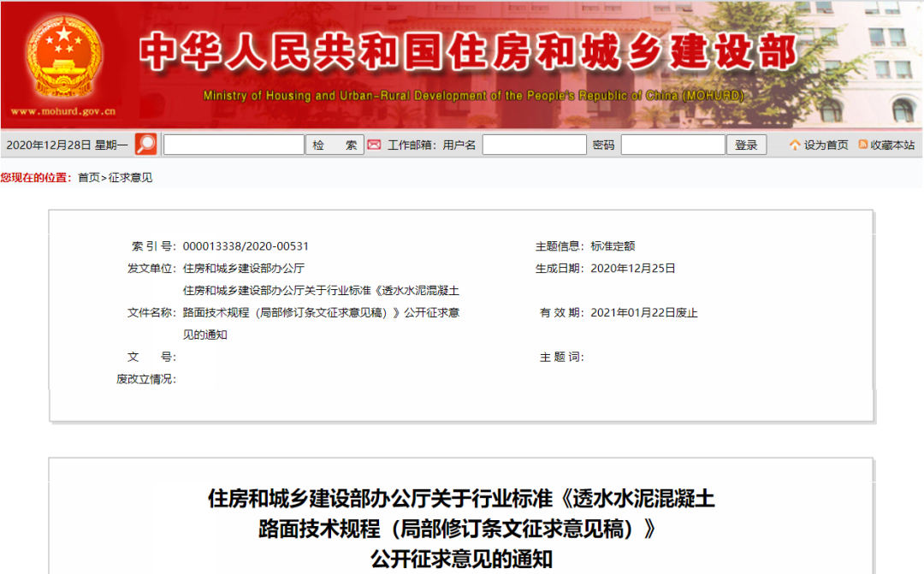Click the 主题信息 label
This screenshot has width=924, height=574.
560,246
